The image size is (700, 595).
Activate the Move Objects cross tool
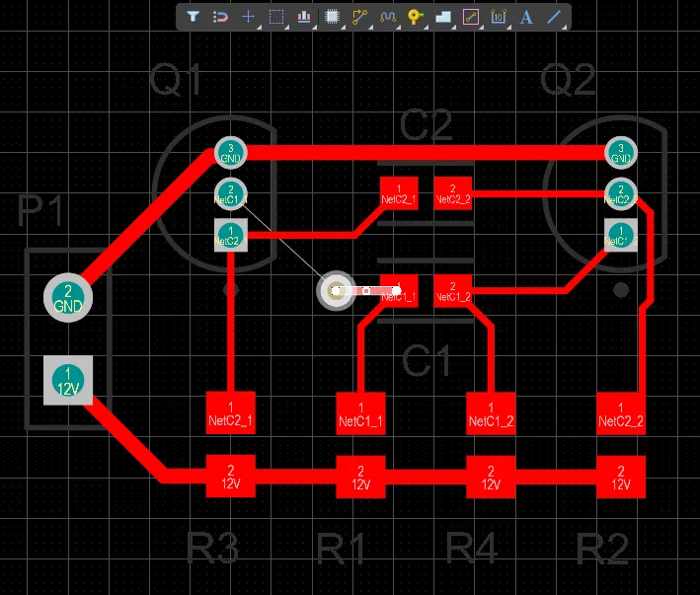[x=248, y=17]
